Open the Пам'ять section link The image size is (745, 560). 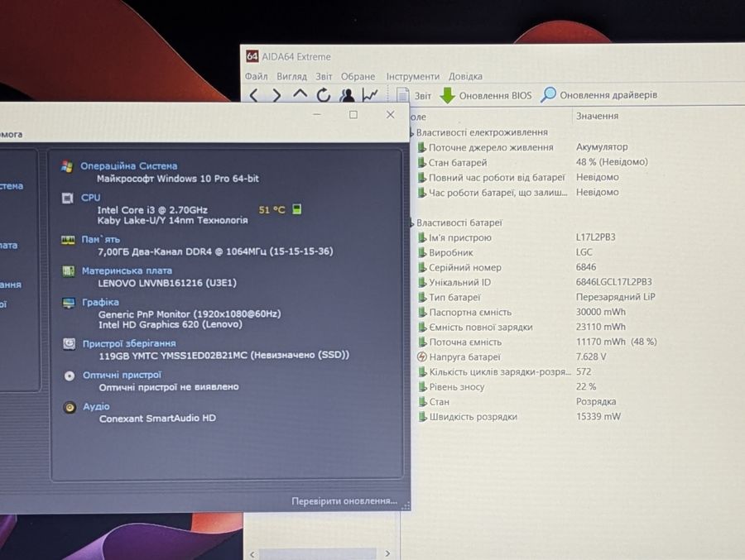[100, 239]
